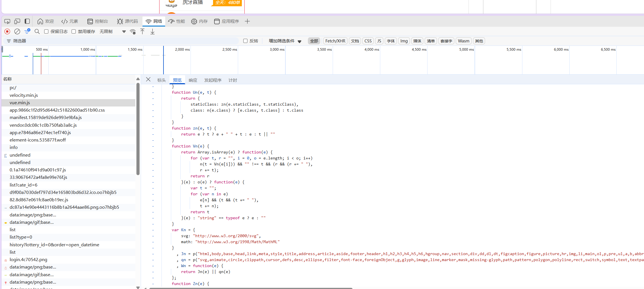The image size is (644, 289).
Task: Open the 发起程序 detail tab
Action: [213, 80]
